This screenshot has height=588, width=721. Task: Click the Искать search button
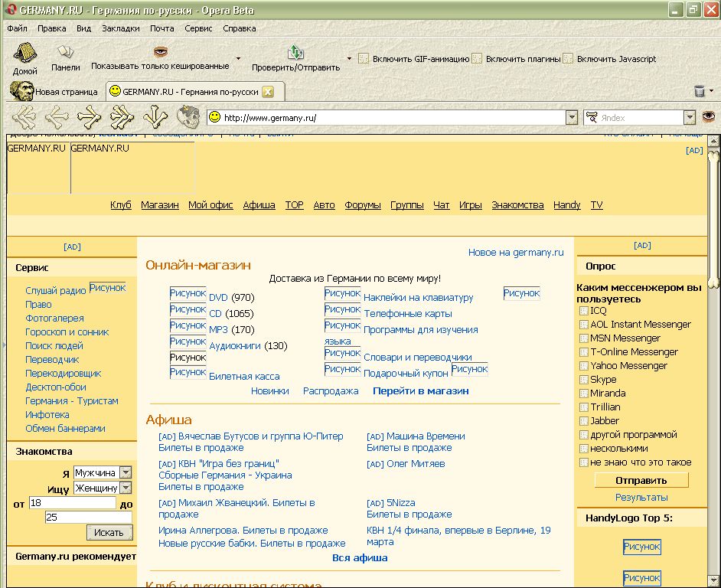click(x=109, y=532)
